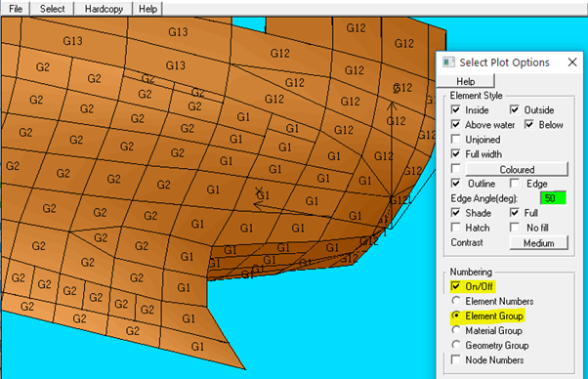Viewport: 588px width, 379px height.
Task: Open the Help menu in the main menu bar
Action: click(x=147, y=9)
